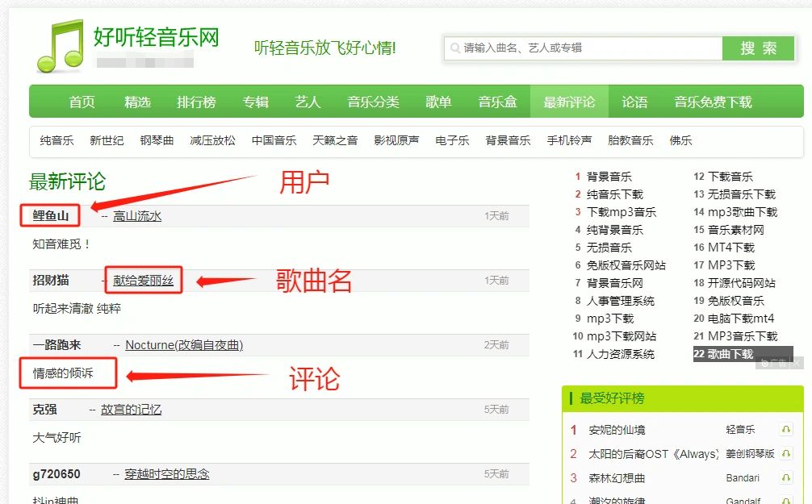Open the 胎教音乐 category
The image size is (812, 504).
630,140
